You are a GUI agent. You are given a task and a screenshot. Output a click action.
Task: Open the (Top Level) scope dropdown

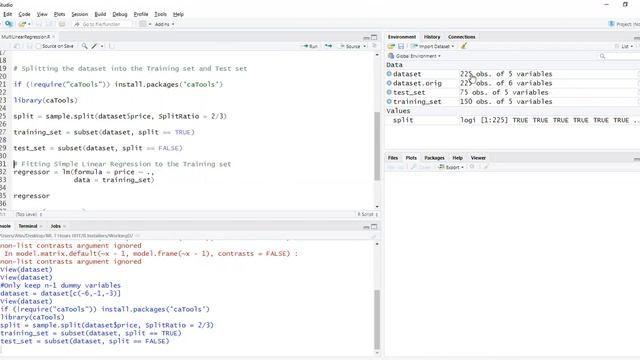[29, 214]
